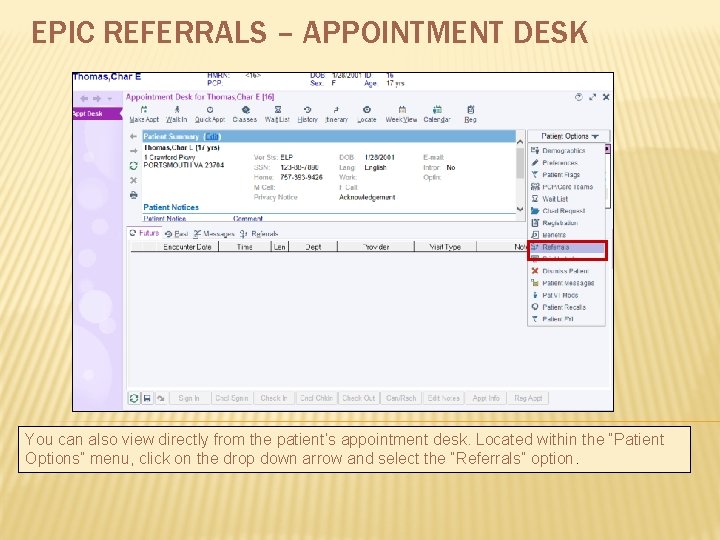
Task: Click the Visit Type column header
Action: point(445,247)
